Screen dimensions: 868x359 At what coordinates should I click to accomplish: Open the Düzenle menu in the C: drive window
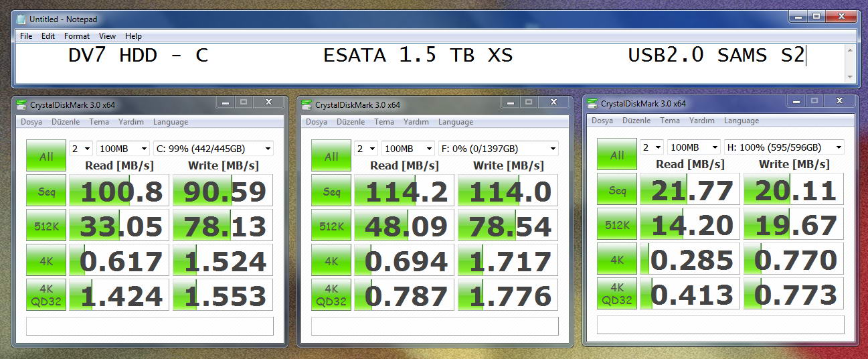[66, 122]
